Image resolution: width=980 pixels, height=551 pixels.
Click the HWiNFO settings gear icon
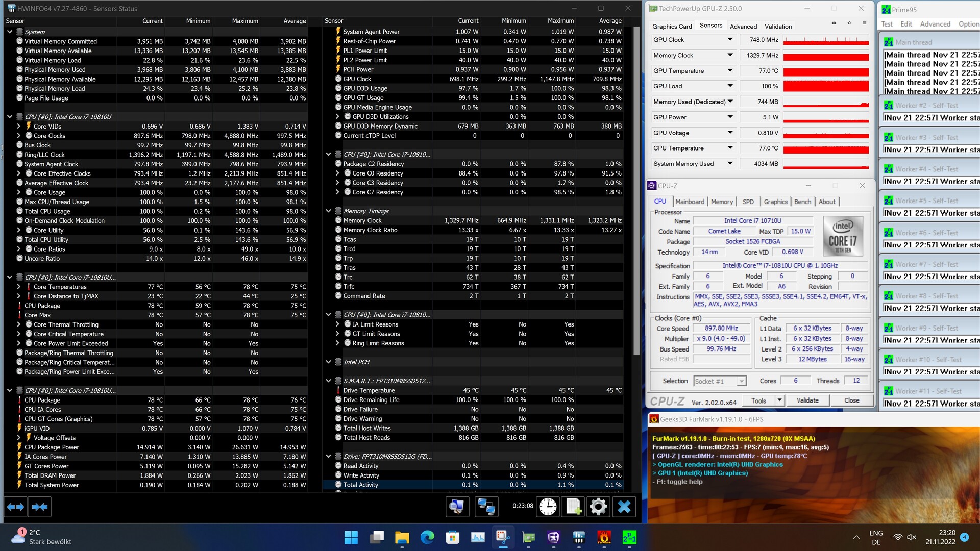598,507
